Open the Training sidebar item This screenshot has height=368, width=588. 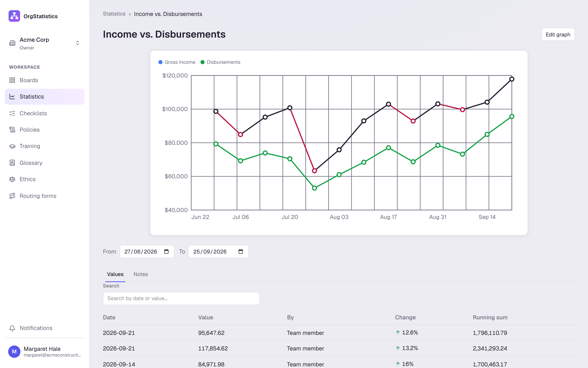coord(45,146)
